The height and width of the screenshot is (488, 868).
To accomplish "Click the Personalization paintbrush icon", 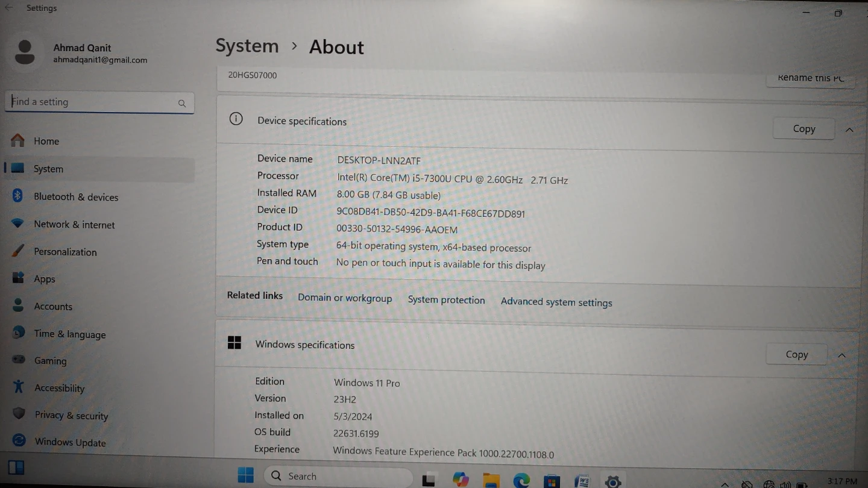I will [x=18, y=251].
